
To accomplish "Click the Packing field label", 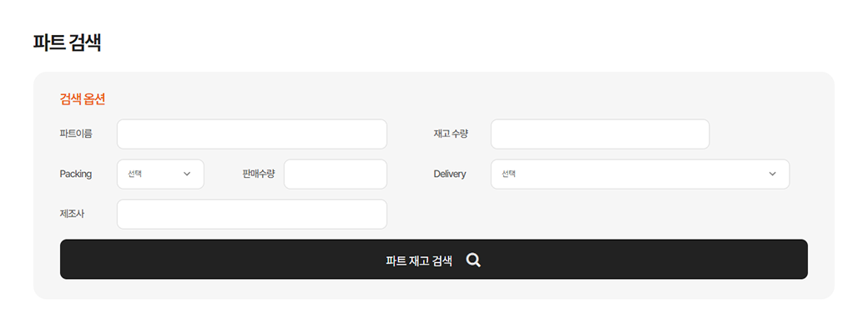I will [x=76, y=174].
